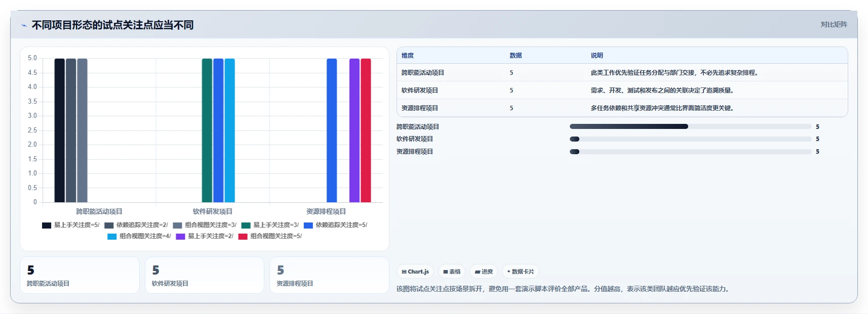Screen dimensions: 868x314
Task: Open the 跨职能活动项目 data card
Action: point(80,275)
